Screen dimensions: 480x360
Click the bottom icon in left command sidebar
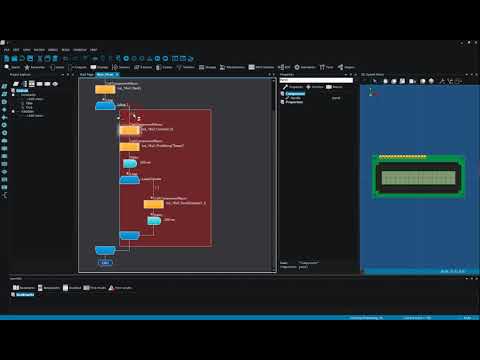pos(4,195)
